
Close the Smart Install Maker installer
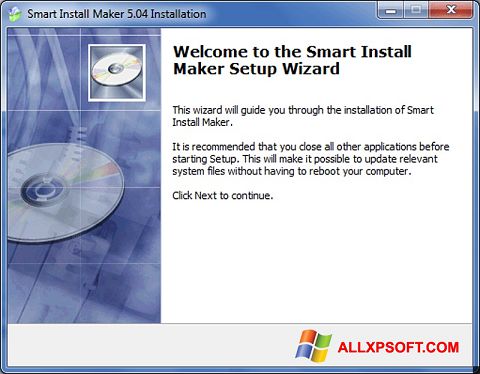coord(451,10)
